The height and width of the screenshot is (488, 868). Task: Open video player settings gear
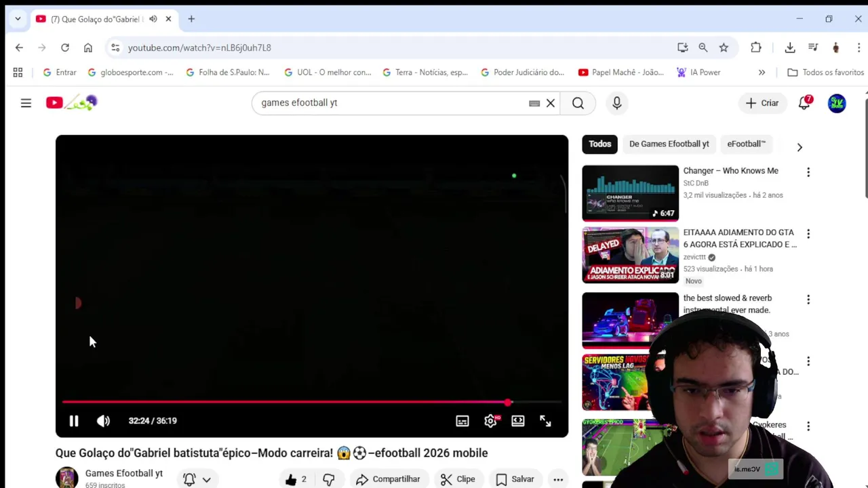[x=491, y=421]
